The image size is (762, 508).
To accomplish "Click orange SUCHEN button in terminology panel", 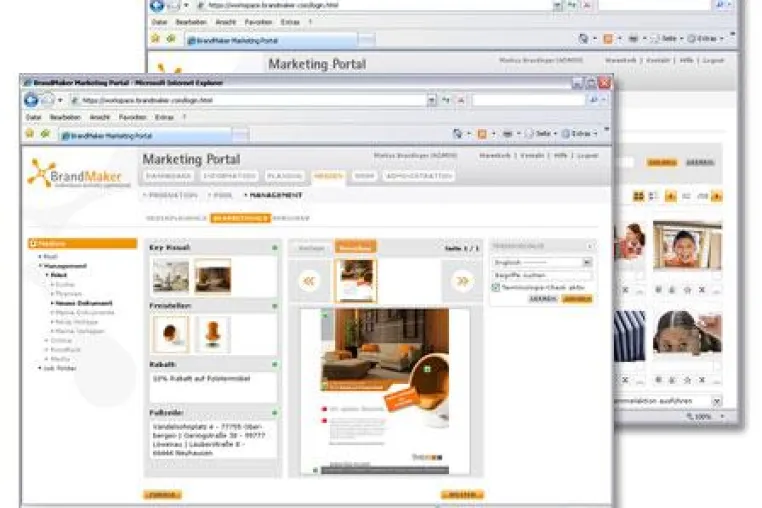I will [577, 299].
